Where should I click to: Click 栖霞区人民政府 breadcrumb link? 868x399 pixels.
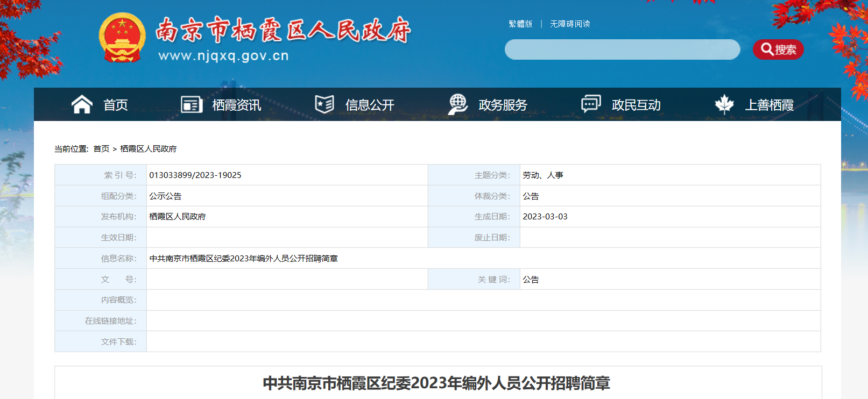coord(148,149)
